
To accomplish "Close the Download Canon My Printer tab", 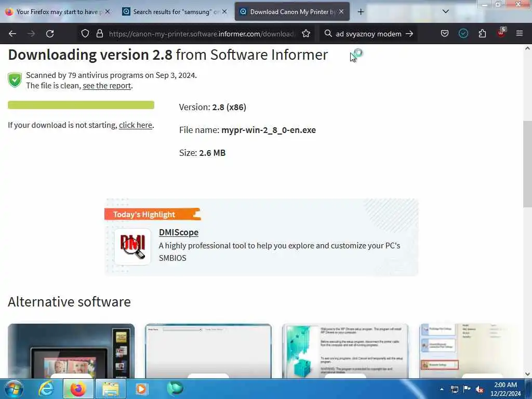I will coord(341,11).
